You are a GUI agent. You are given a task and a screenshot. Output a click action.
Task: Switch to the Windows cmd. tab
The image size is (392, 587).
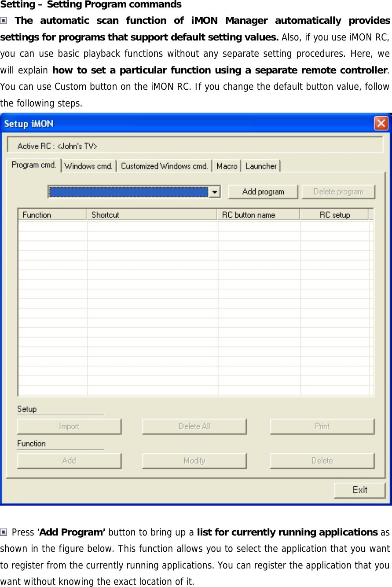click(88, 166)
